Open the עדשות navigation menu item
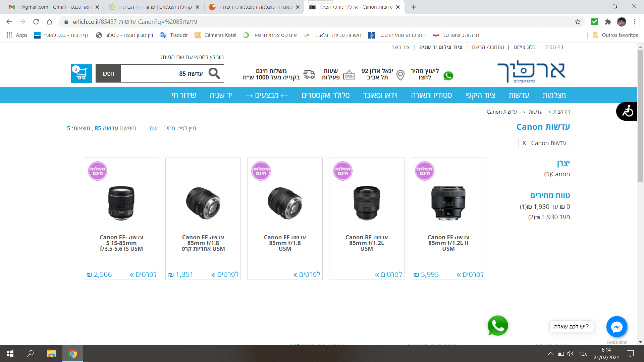Image resolution: width=644 pixels, height=362 pixels. pos(519,95)
